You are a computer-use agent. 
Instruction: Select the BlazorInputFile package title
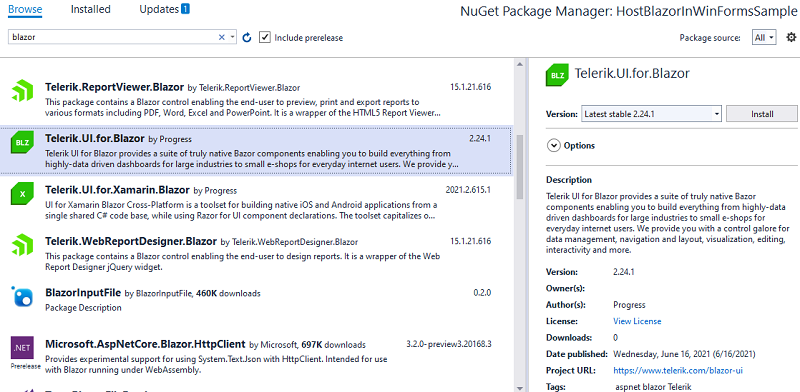click(83, 293)
